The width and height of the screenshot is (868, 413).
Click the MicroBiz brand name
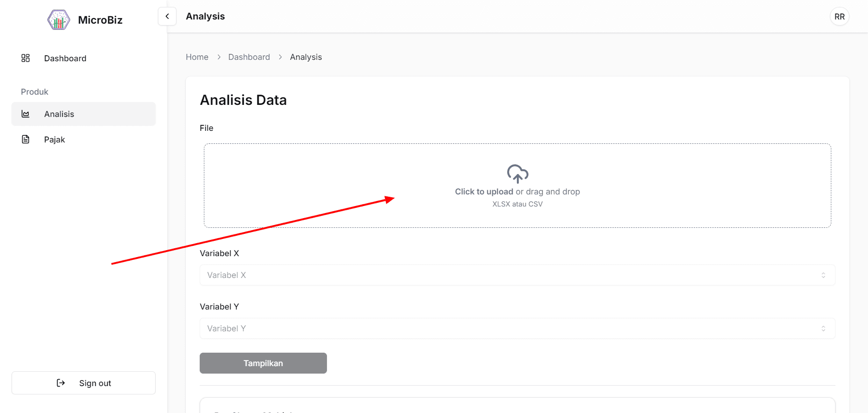100,20
